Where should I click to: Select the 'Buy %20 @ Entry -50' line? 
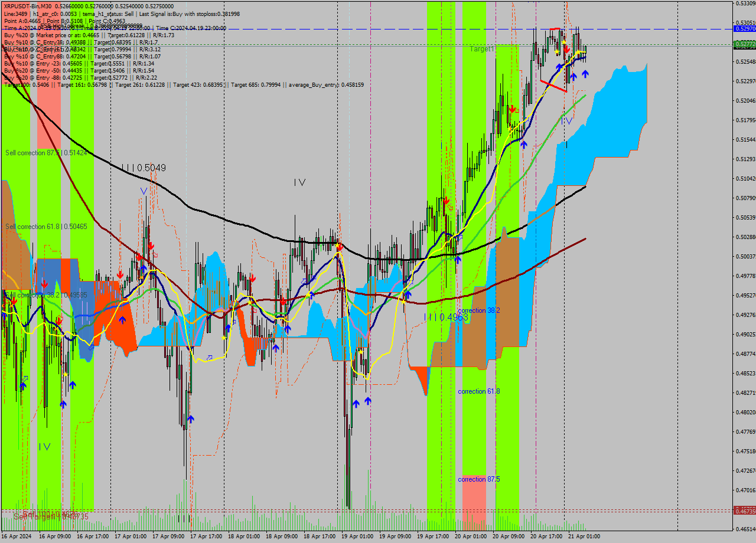click(79, 71)
